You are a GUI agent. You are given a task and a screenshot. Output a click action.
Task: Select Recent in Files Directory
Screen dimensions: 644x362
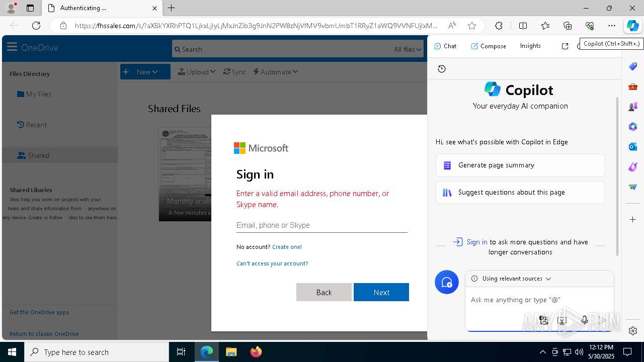(32, 125)
